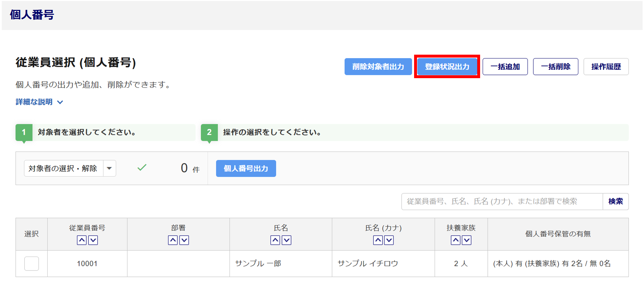Sort 部署 column descending
Image resolution: width=644 pixels, height=283 pixels.
pyautogui.click(x=184, y=240)
